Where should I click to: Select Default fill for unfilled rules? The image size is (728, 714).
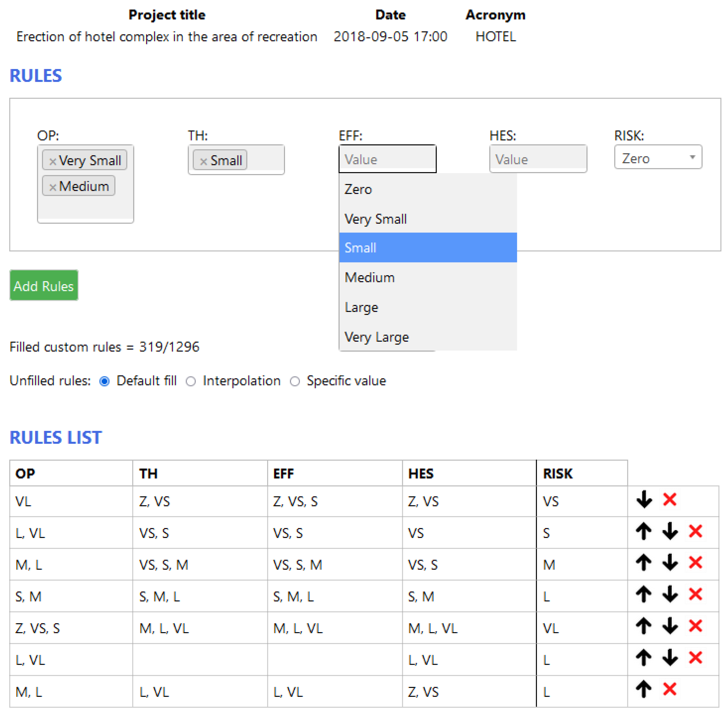(104, 381)
